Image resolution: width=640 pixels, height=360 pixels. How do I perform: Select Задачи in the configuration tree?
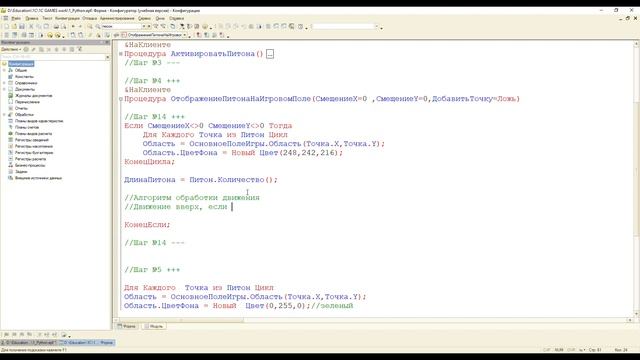(21, 172)
